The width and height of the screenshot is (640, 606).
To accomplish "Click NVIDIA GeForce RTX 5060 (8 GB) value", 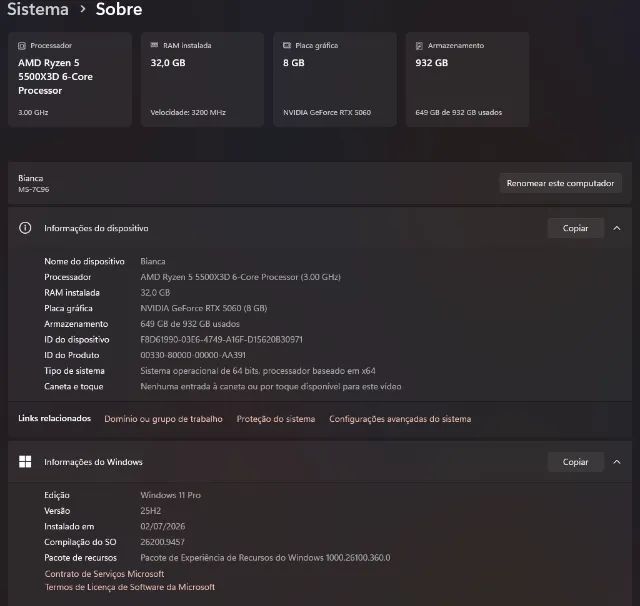I will point(204,308).
